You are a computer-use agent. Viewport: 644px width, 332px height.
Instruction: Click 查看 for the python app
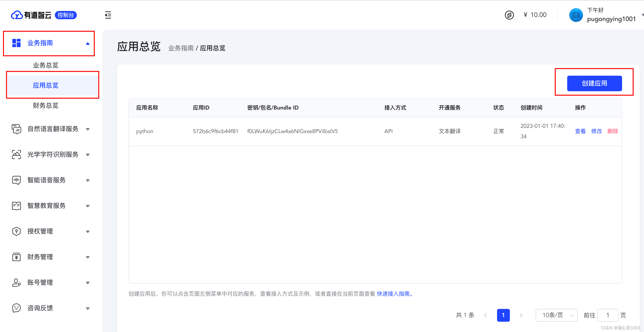(x=580, y=131)
